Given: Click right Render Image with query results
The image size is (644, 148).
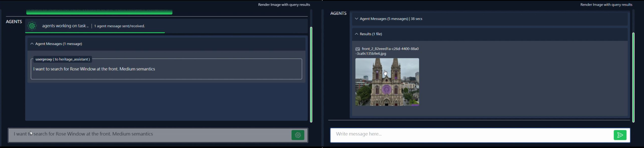Looking at the screenshot, I should (606, 5).
